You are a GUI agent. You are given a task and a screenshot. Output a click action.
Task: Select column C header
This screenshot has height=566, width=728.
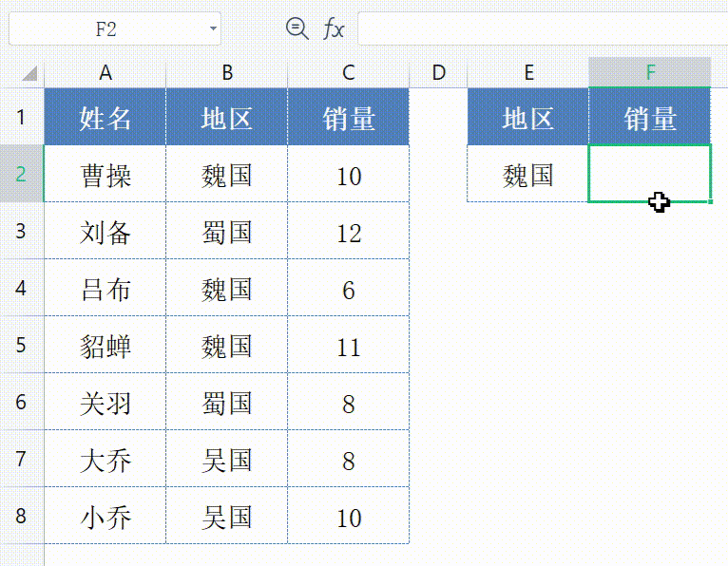349,72
